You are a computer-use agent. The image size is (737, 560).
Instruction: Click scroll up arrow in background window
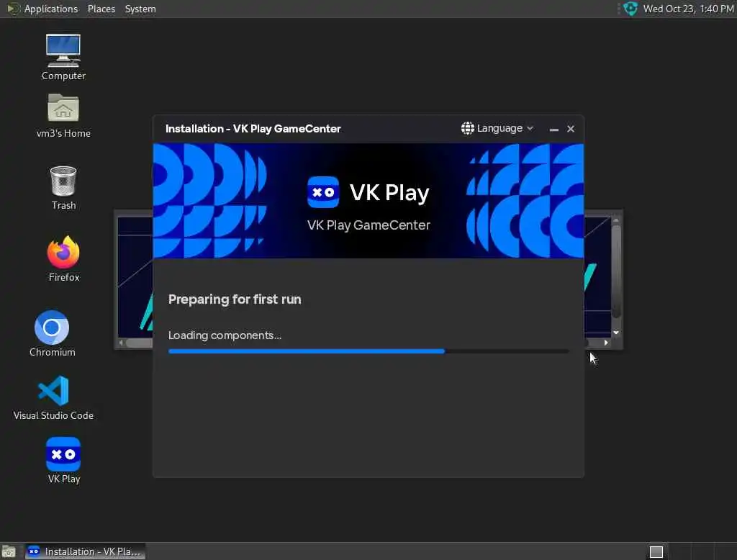[x=616, y=220]
